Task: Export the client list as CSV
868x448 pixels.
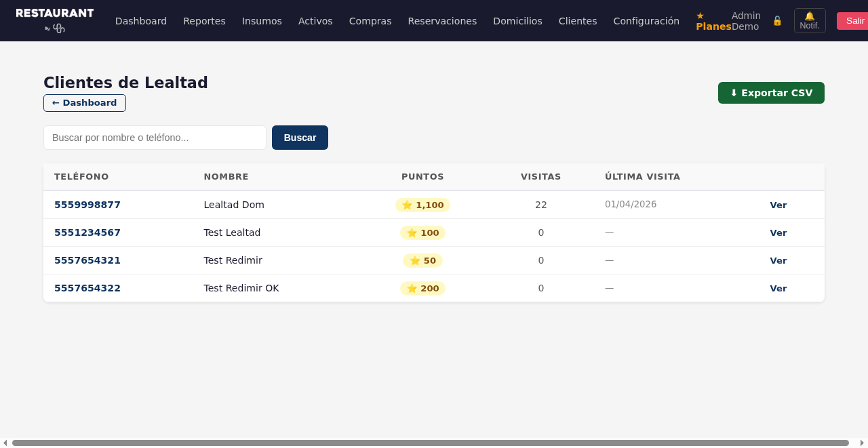Action: click(771, 93)
